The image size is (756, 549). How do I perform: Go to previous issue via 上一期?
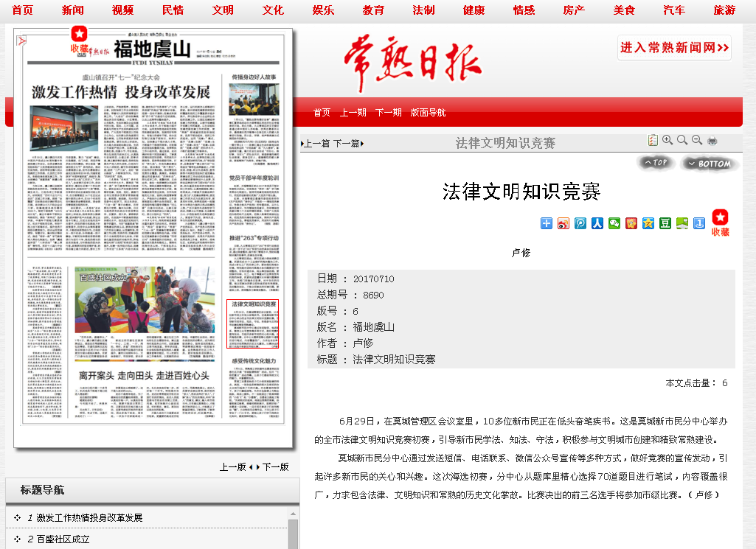point(353,113)
